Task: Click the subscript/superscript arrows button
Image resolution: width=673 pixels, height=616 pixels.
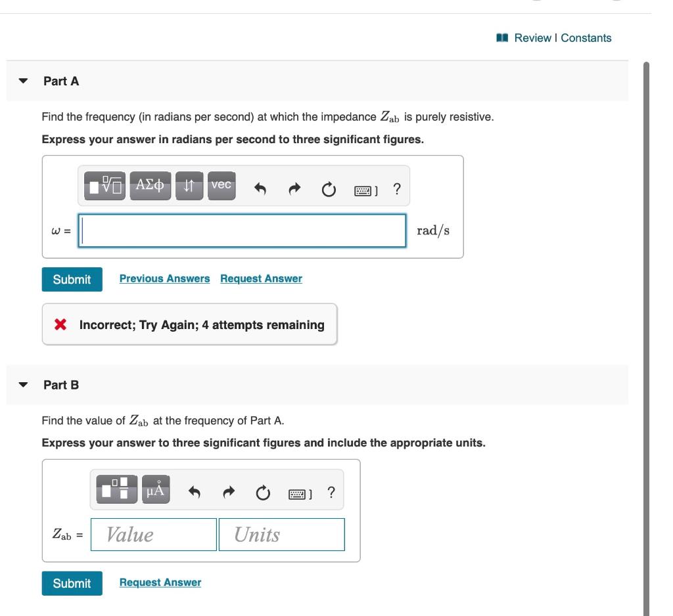Action: pyautogui.click(x=189, y=186)
